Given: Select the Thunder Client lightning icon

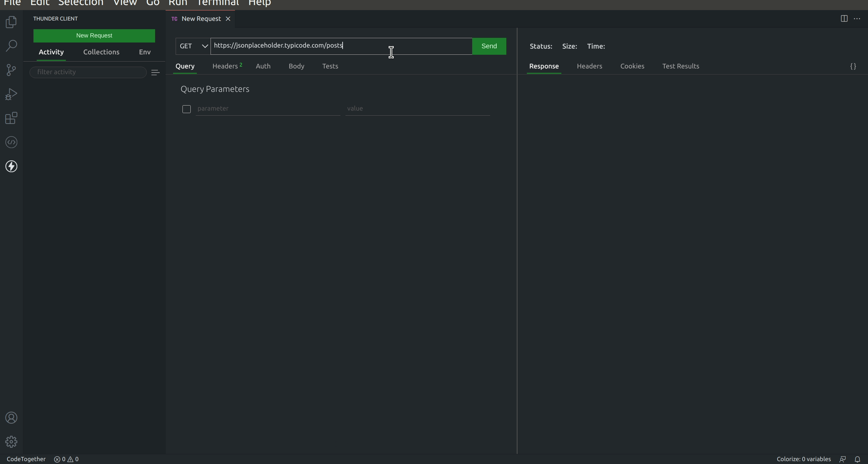Looking at the screenshot, I should tap(12, 166).
